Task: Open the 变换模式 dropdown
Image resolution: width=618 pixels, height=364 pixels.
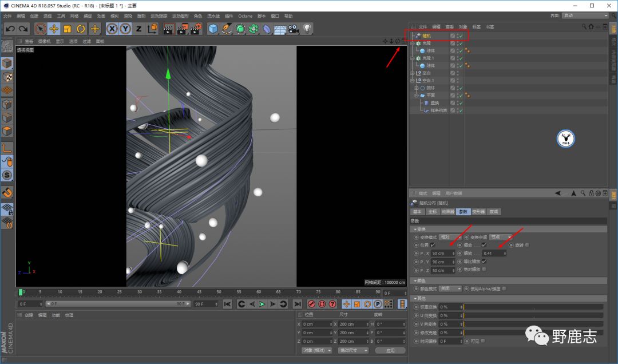Action: point(451,237)
